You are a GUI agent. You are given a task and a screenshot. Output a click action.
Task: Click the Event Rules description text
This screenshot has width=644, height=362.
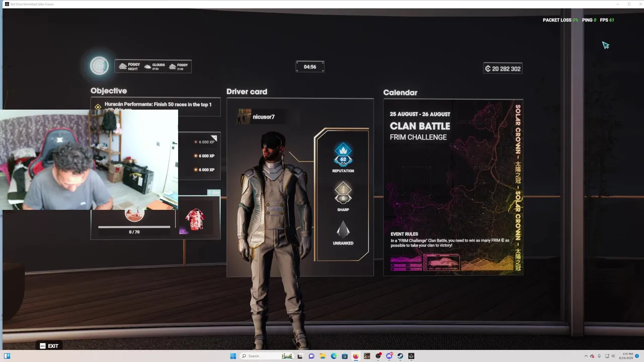pos(450,243)
